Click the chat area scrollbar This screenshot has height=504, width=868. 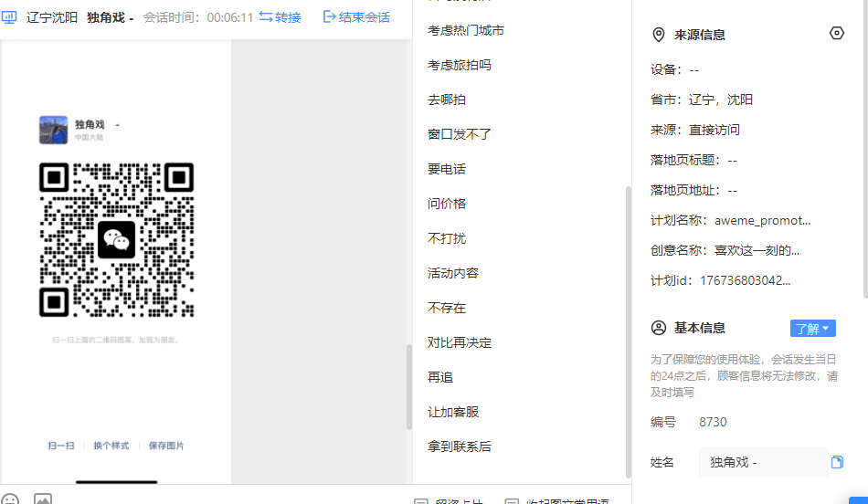pyautogui.click(x=409, y=387)
